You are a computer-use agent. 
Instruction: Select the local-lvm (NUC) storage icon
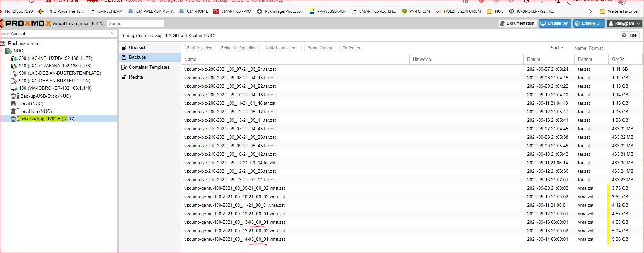[15, 112]
